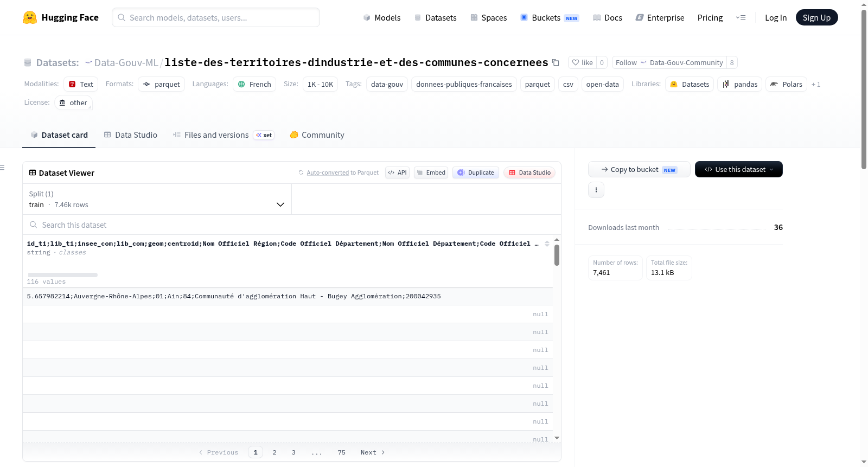The width and height of the screenshot is (868, 467).
Task: Focus the Search this dataset field
Action: click(292, 225)
